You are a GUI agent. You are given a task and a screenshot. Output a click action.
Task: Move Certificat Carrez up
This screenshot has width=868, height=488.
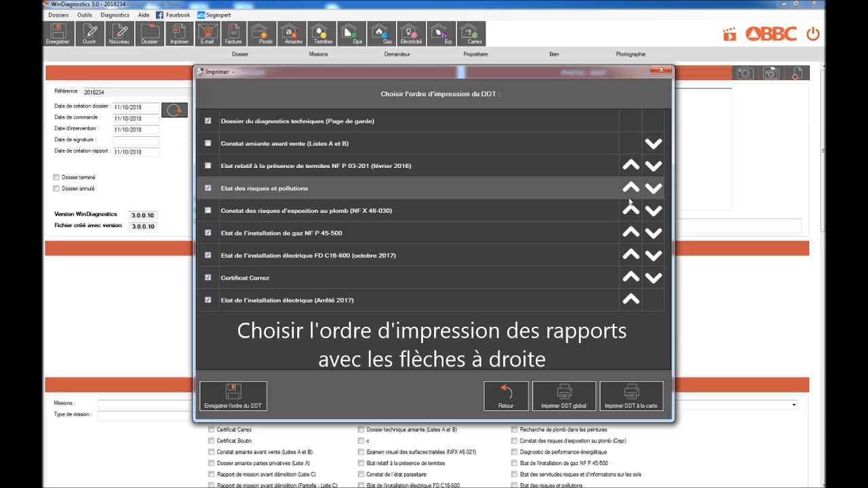point(631,277)
